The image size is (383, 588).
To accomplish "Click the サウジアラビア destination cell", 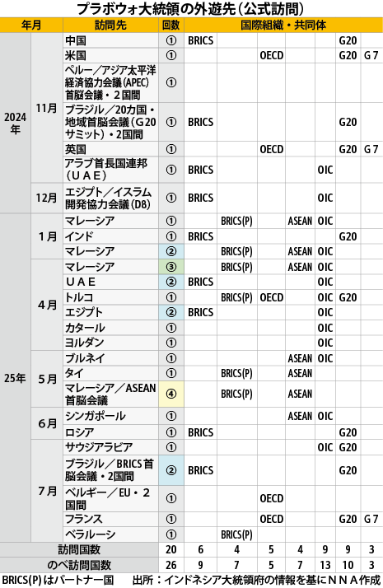I will tap(110, 447).
